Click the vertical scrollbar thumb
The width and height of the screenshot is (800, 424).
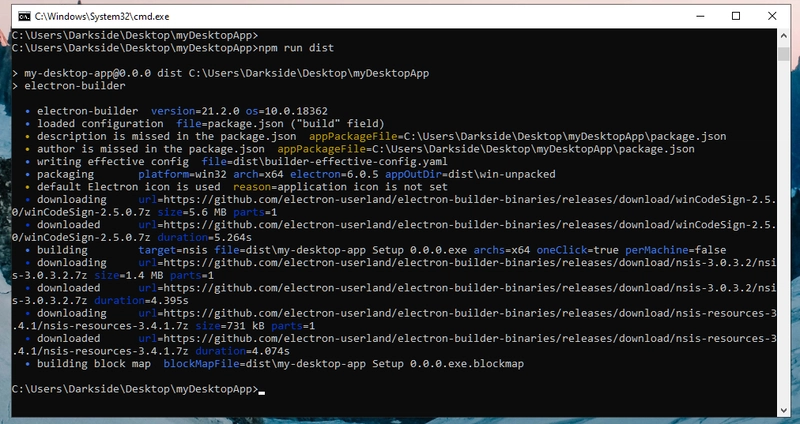point(784,54)
